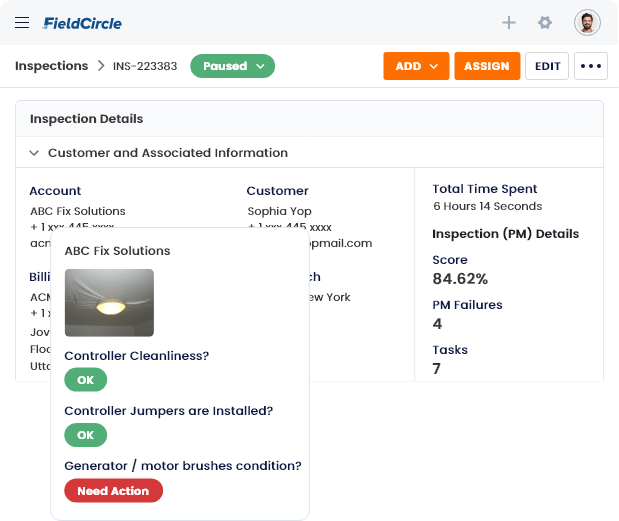Go to Inspections breadcrumb

[51, 66]
